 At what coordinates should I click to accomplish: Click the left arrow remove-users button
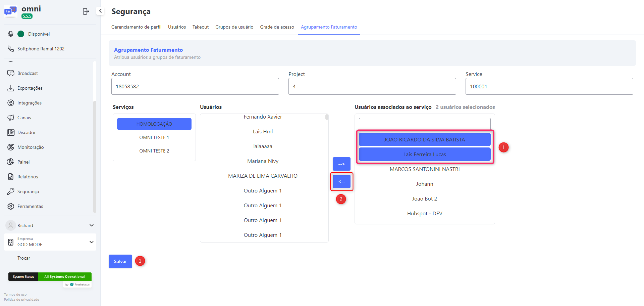tap(341, 182)
